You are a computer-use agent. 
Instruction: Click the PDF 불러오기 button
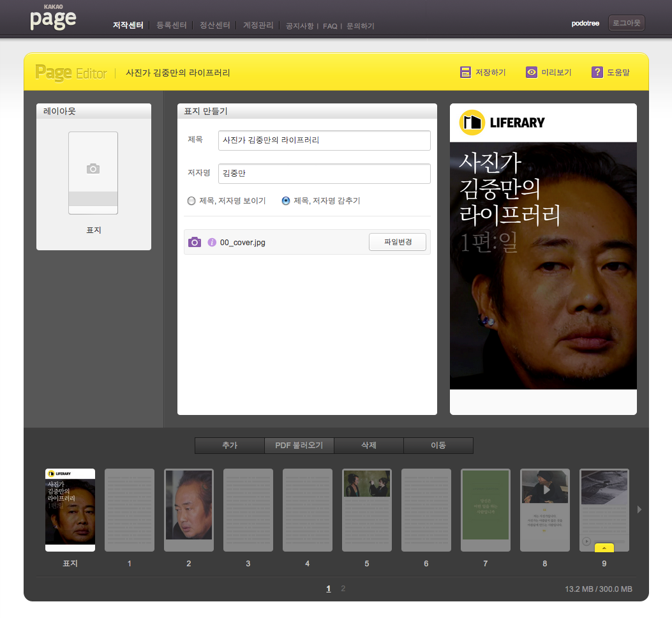[299, 445]
